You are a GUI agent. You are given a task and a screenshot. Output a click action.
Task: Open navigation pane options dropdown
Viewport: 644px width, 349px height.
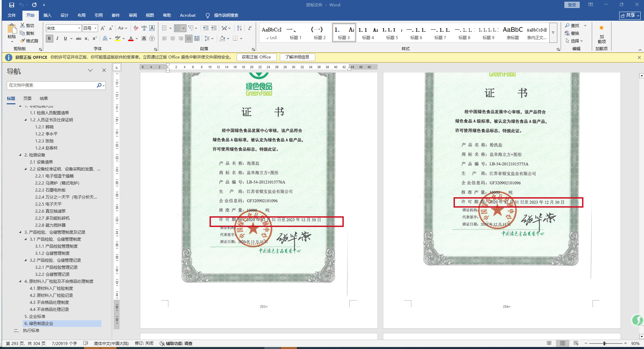[x=90, y=71]
